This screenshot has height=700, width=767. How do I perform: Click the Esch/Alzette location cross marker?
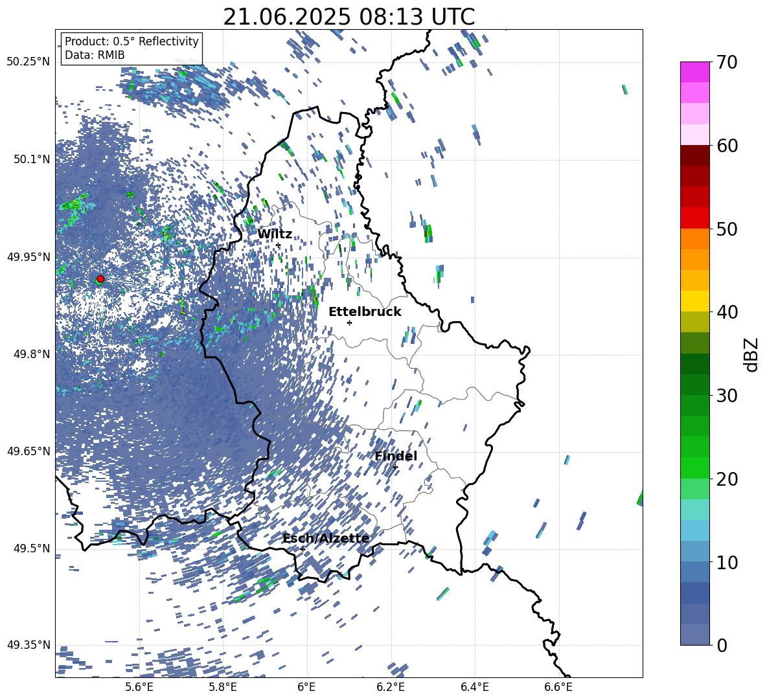[303, 549]
